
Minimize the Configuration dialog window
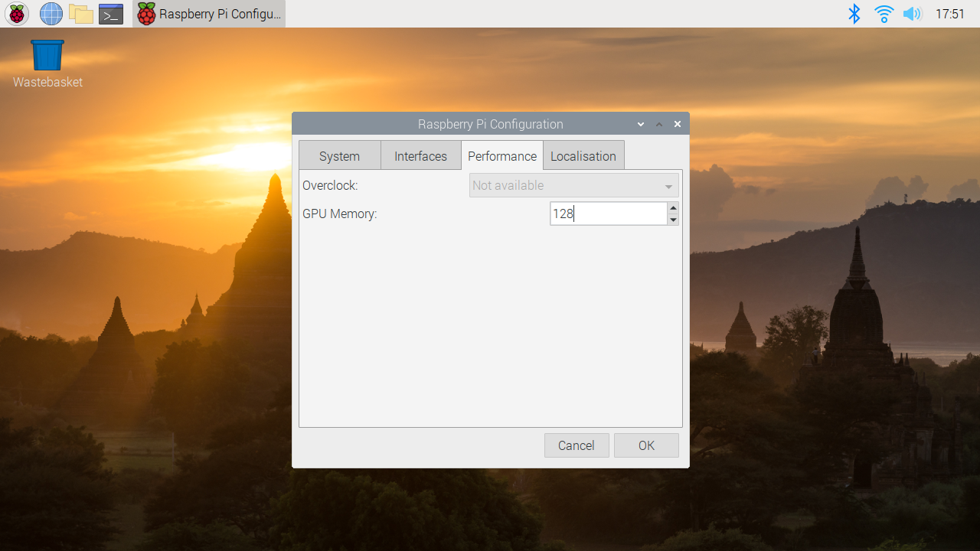pos(641,124)
